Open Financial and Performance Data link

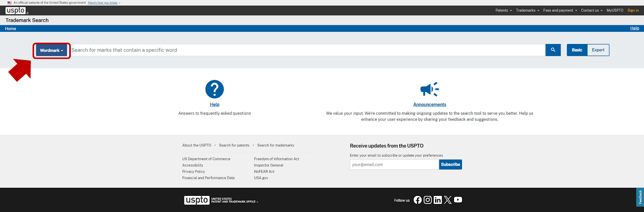(x=208, y=178)
